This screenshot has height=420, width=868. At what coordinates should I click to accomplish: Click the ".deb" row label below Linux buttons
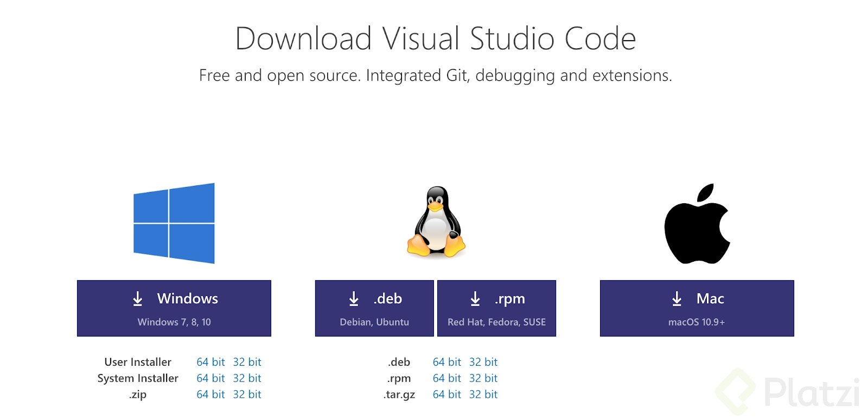pyautogui.click(x=399, y=362)
